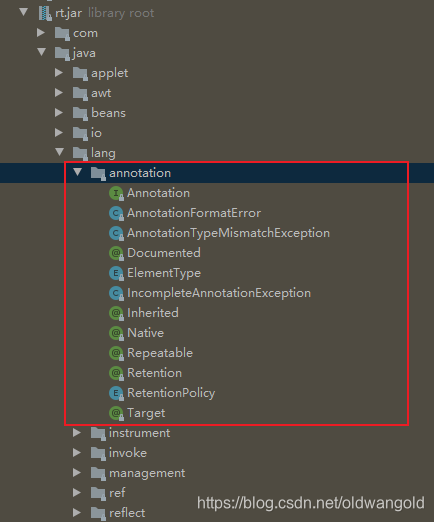Click the java package folder icon
434x522 pixels.
pos(62,53)
